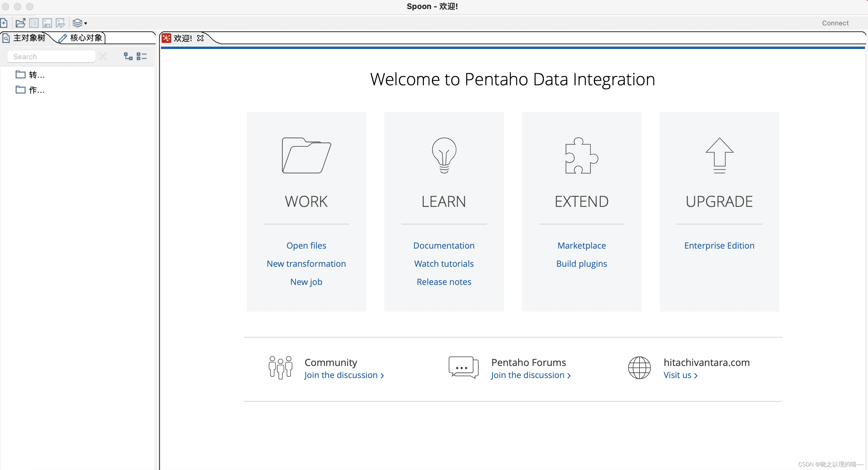Open the Open files link
The image size is (868, 470).
point(306,246)
